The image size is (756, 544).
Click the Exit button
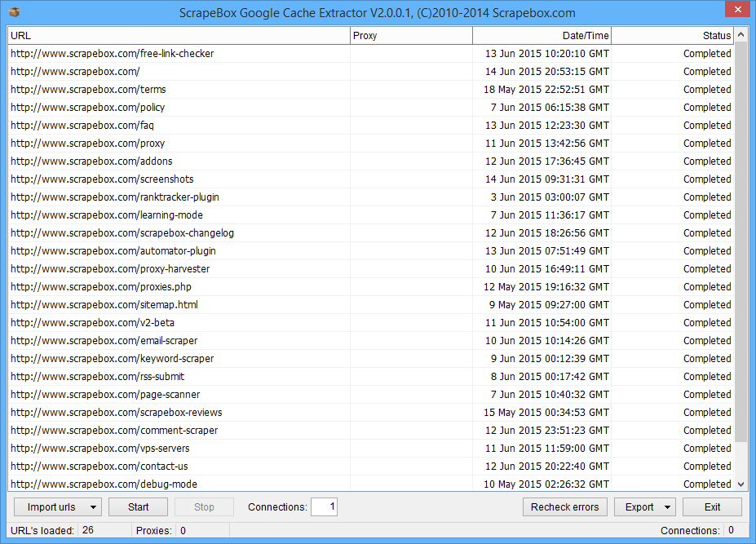point(712,507)
